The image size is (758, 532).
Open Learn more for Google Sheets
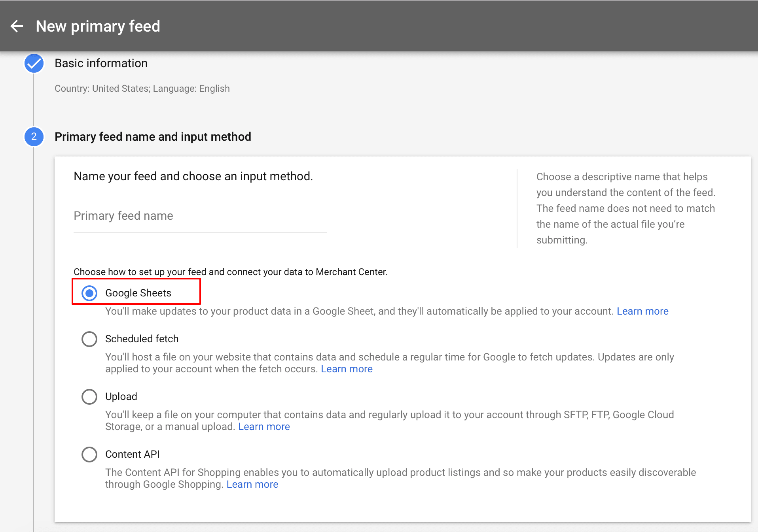pyautogui.click(x=642, y=311)
